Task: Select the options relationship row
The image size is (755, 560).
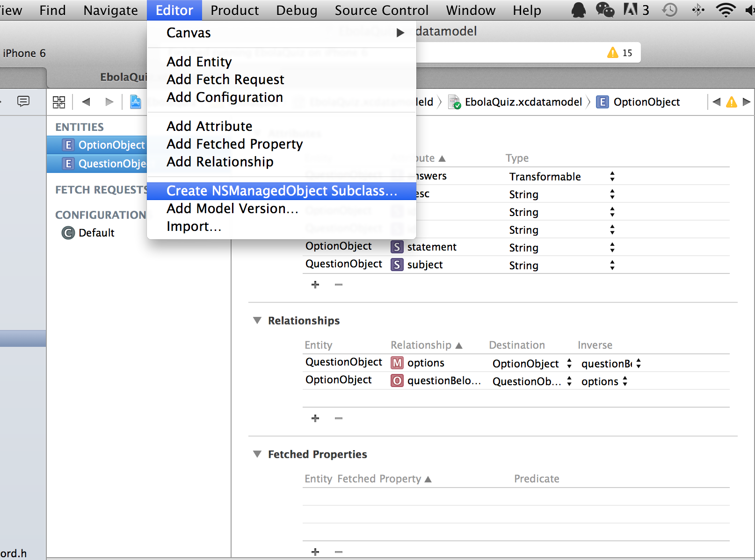Action: pyautogui.click(x=516, y=363)
